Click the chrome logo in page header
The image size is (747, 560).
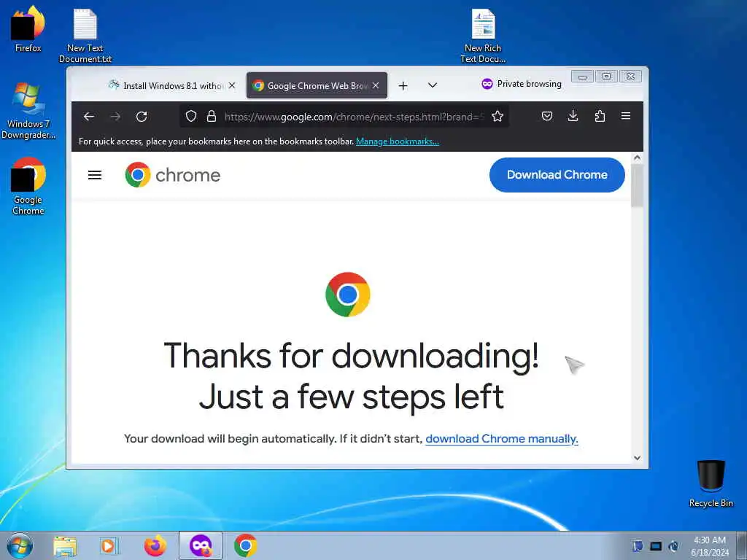tap(172, 175)
